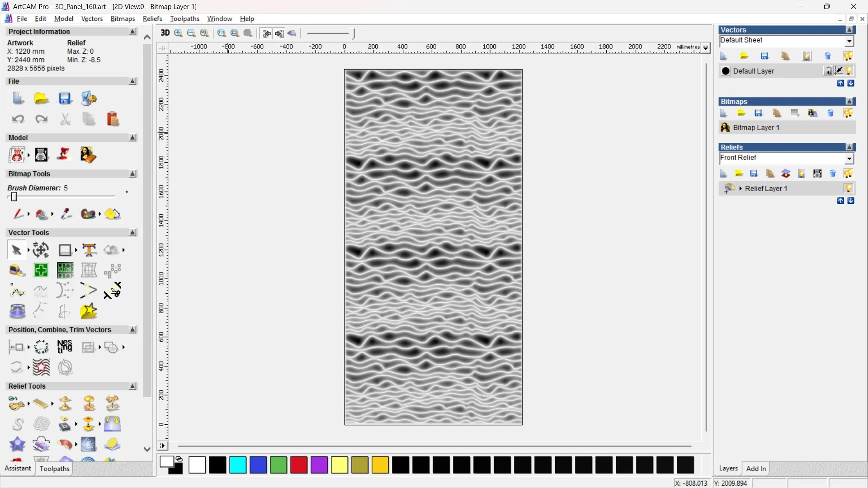Click the Undo arrow icon
The width and height of the screenshot is (868, 488).
[18, 119]
